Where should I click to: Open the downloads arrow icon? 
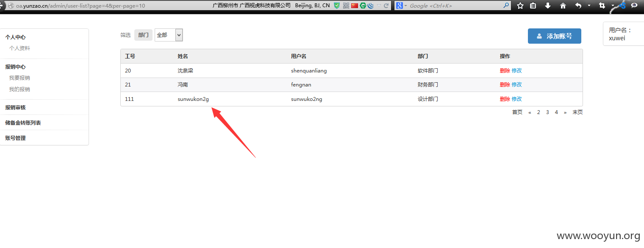pos(548,6)
